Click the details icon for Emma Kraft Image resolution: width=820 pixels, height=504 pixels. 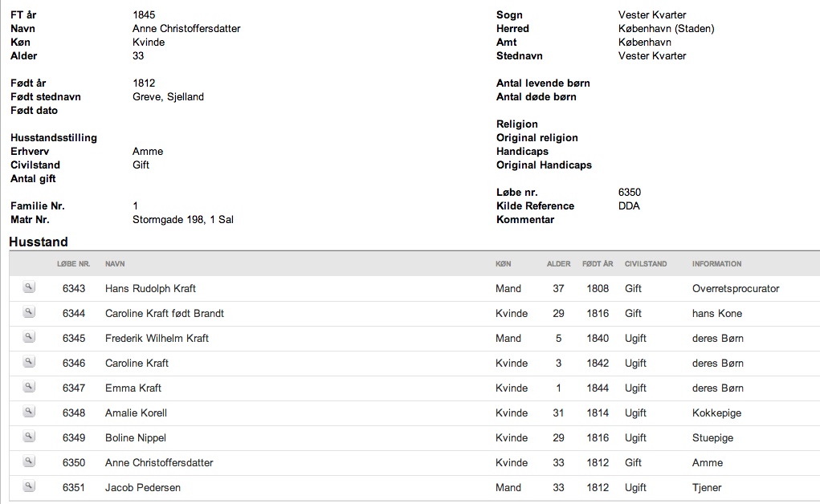pos(29,387)
